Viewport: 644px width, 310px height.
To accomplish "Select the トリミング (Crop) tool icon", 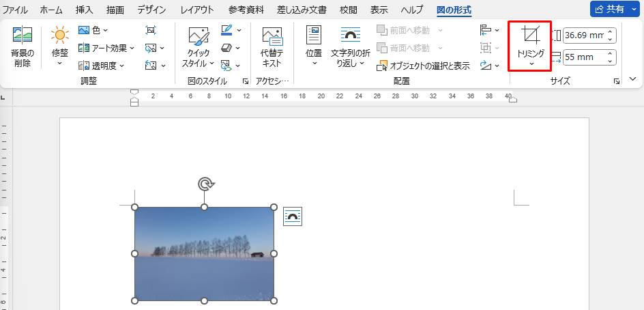I will point(529,36).
